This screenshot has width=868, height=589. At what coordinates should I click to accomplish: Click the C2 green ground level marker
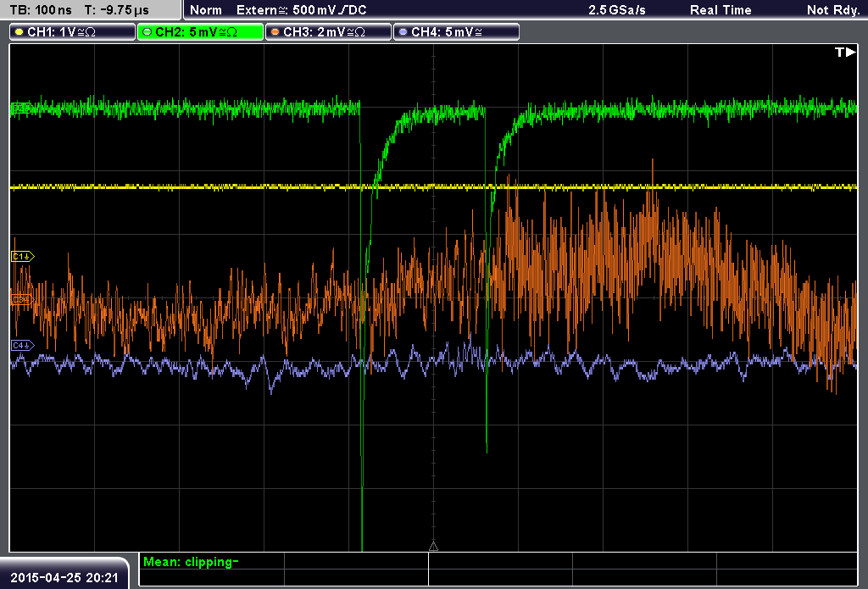pyautogui.click(x=21, y=109)
